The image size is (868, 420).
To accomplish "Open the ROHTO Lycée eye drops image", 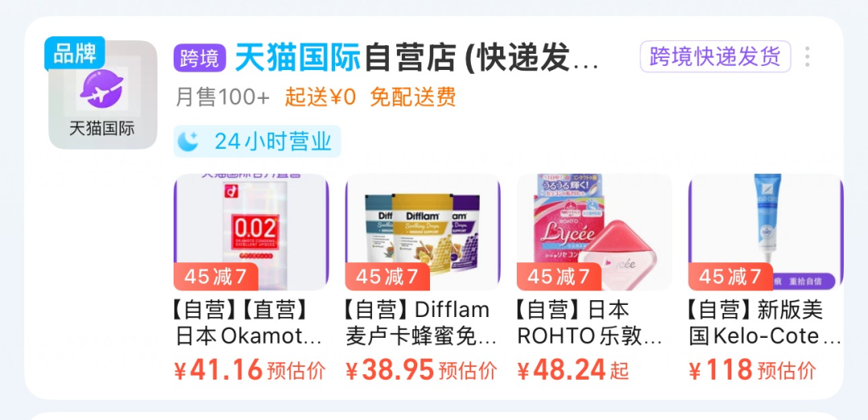I will coord(595,233).
